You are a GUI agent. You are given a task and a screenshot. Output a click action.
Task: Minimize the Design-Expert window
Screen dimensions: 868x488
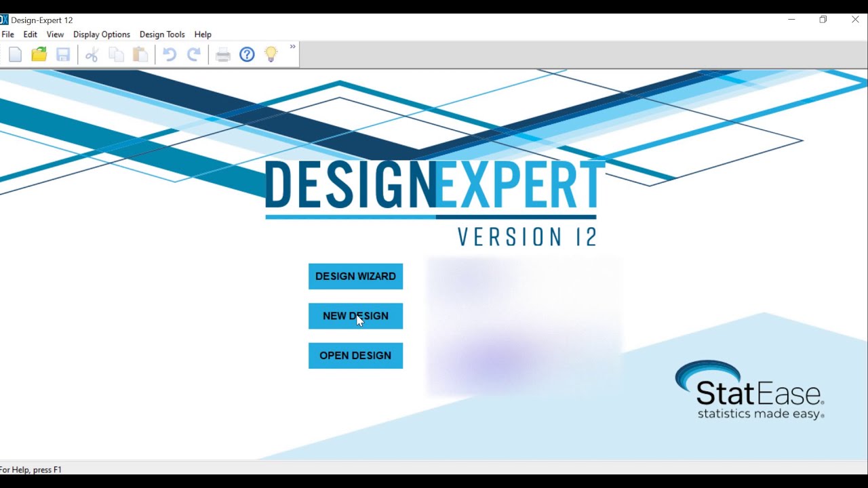791,20
